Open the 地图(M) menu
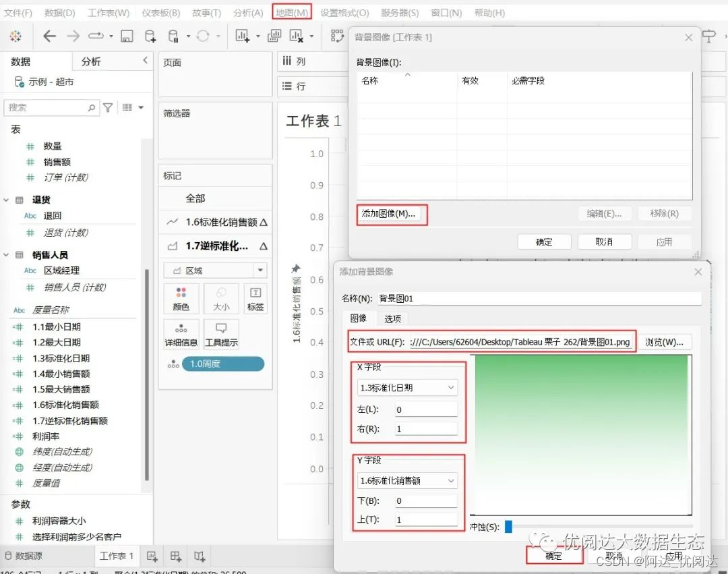728x574 pixels. tap(292, 13)
